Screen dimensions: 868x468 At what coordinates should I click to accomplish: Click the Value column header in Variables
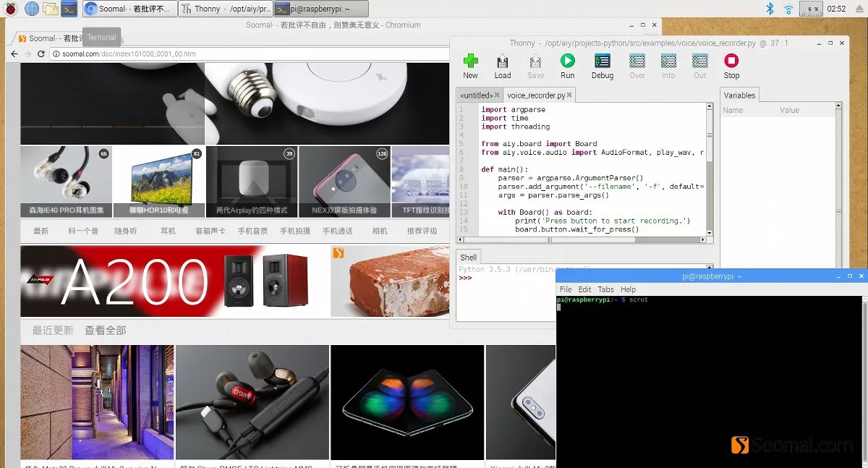(x=790, y=110)
